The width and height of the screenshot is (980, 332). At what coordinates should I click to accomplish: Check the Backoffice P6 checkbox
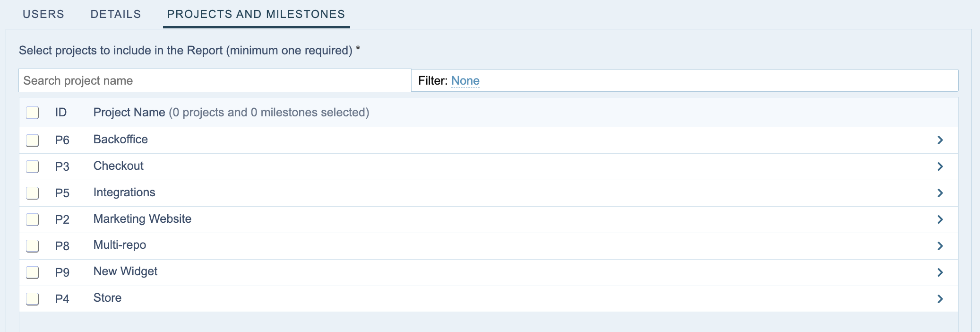click(33, 140)
